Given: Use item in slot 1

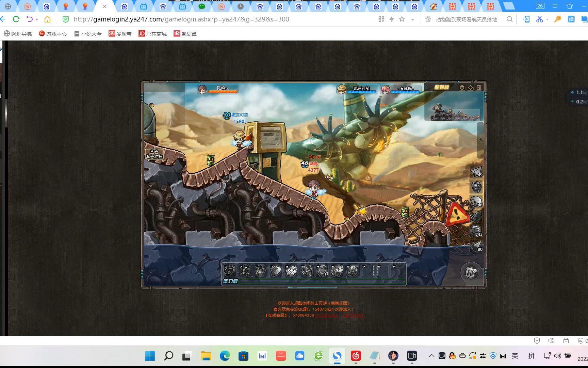Looking at the screenshot, I should (x=276, y=271).
